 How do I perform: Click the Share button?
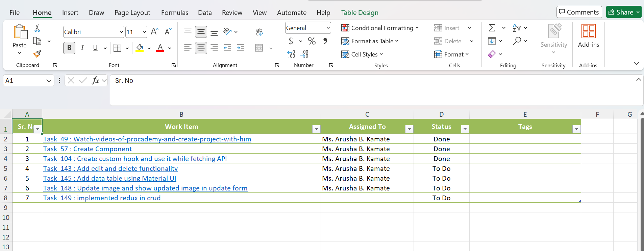pyautogui.click(x=624, y=12)
